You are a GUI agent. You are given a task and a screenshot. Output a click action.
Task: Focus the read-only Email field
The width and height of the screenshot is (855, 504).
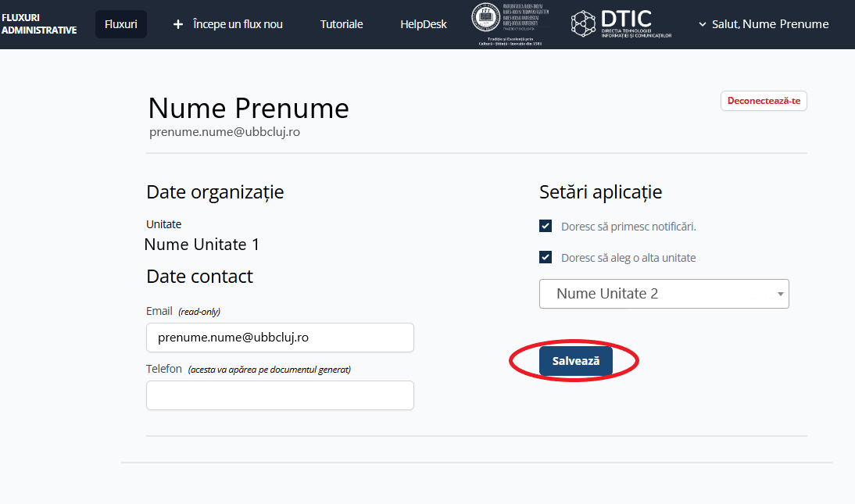280,338
